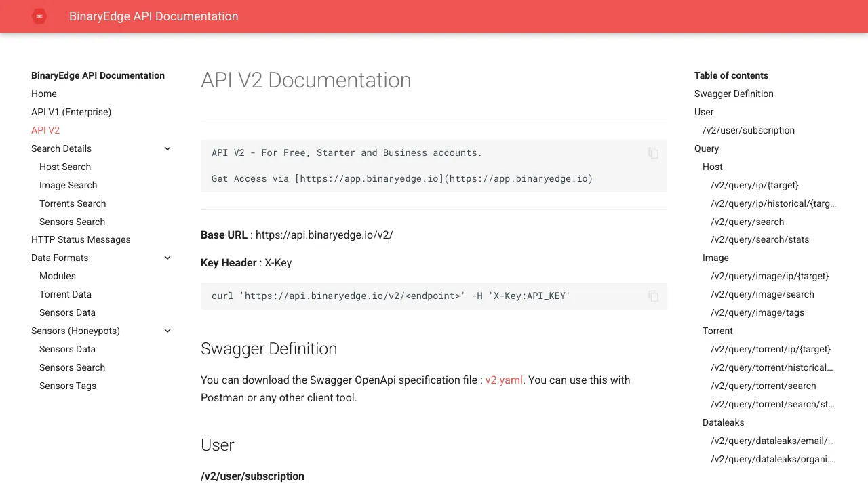Go to /v2/query/search in contents
Viewport: 868px width, 488px height.
click(747, 222)
